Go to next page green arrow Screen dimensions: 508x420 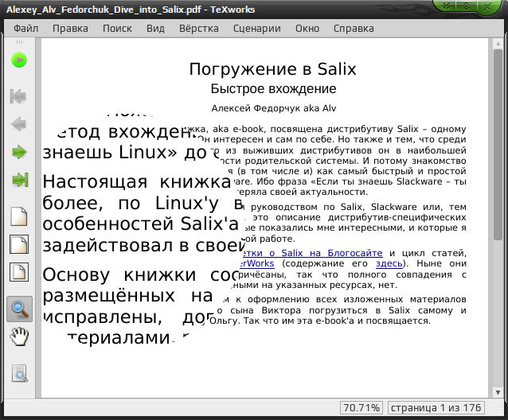19,152
